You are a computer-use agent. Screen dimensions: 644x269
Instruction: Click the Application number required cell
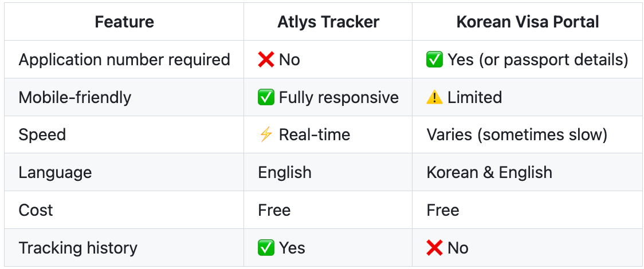coord(124,60)
